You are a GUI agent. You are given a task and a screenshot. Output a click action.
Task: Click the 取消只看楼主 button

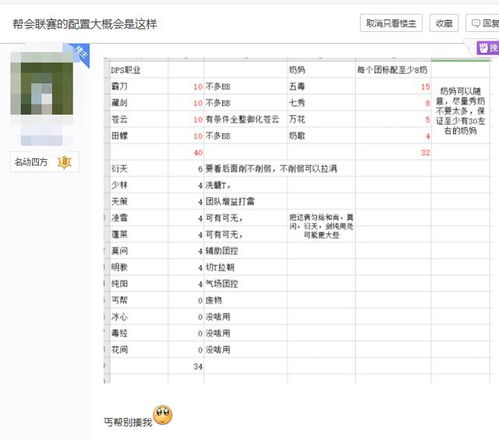point(391,23)
